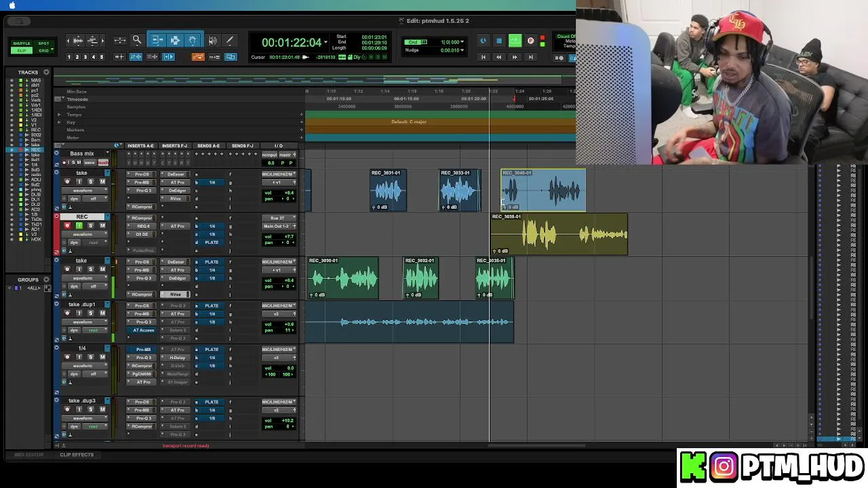Click the MAS track in Tracks list
The image size is (868, 488).
point(35,81)
